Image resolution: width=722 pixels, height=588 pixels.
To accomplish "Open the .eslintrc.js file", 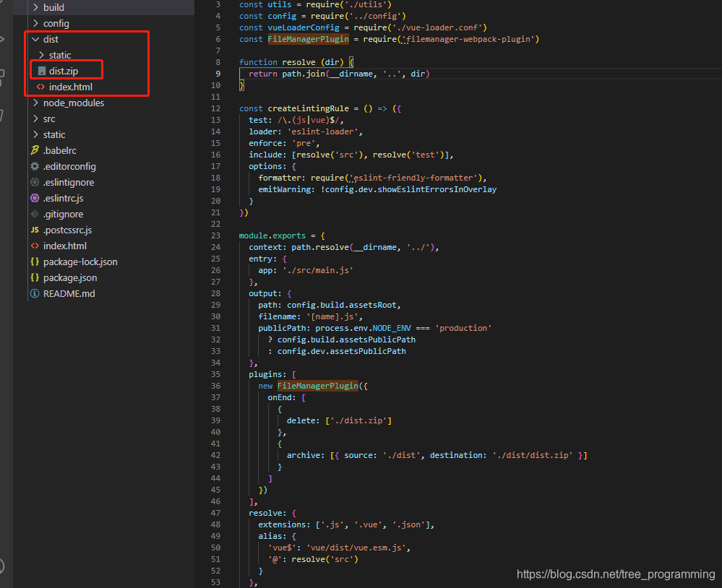I will (63, 198).
